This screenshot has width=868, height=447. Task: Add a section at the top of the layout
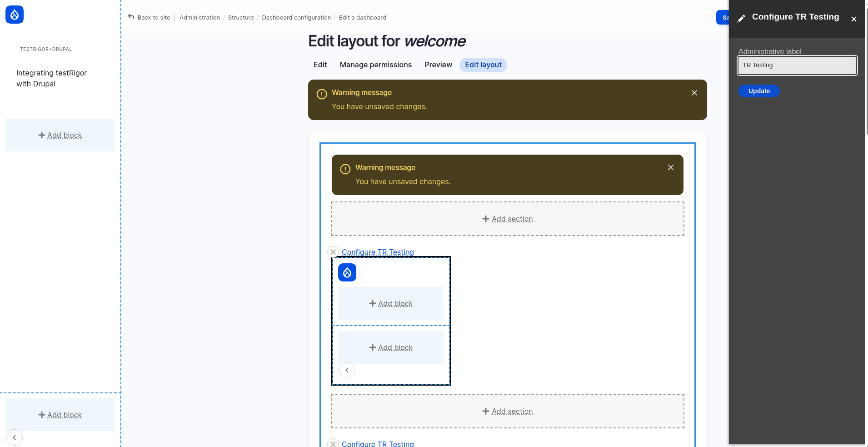coord(507,219)
